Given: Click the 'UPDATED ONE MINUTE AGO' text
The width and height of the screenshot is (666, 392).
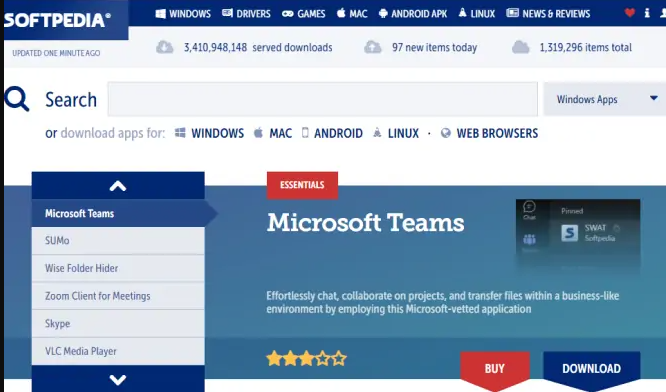Looking at the screenshot, I should click(56, 53).
